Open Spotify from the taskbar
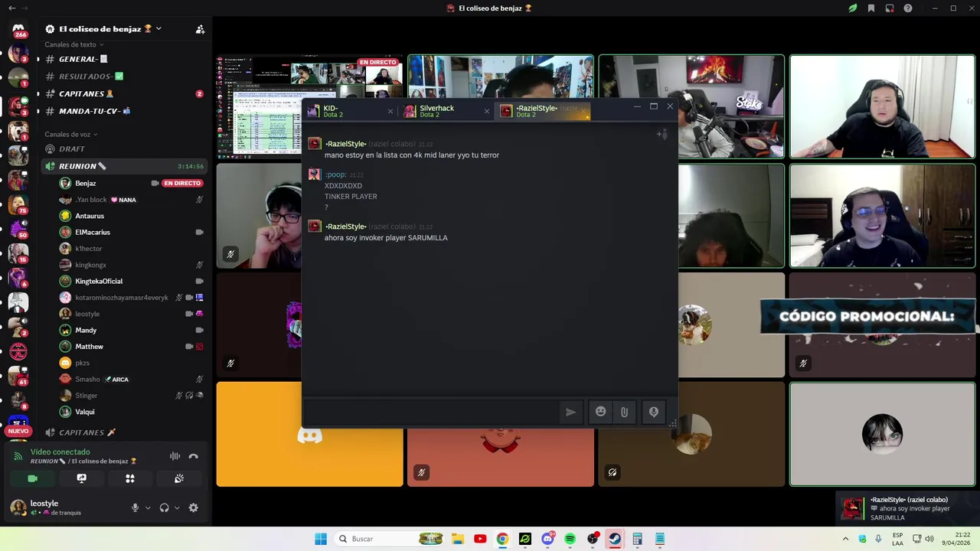980x551 pixels. coord(570,539)
